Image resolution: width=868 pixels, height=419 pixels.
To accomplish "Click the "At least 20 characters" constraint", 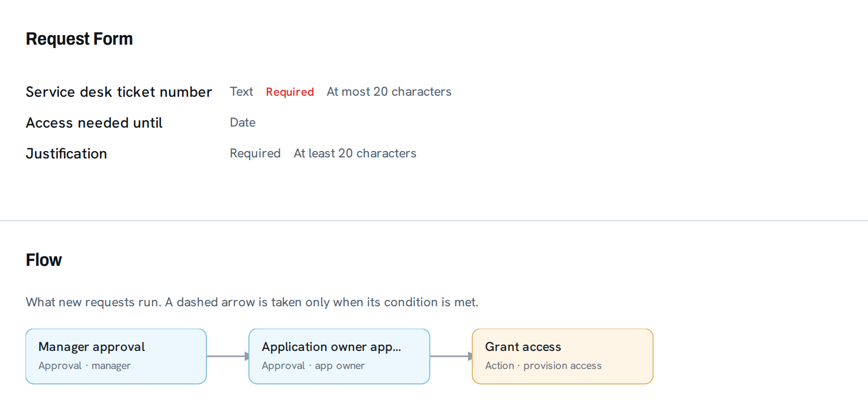I will point(355,153).
